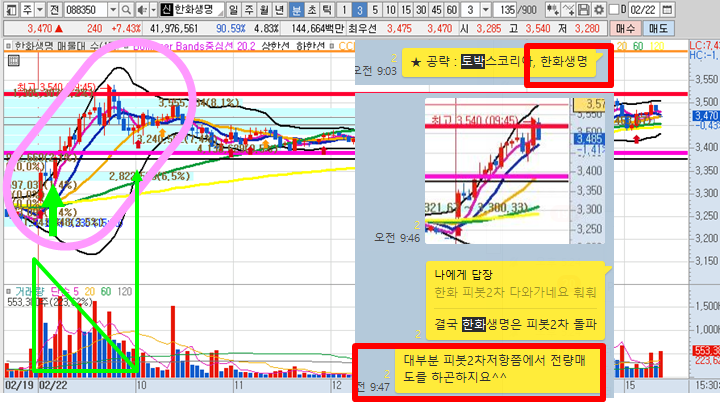Open the dropdown next to the speaker icon

(x=153, y=10)
